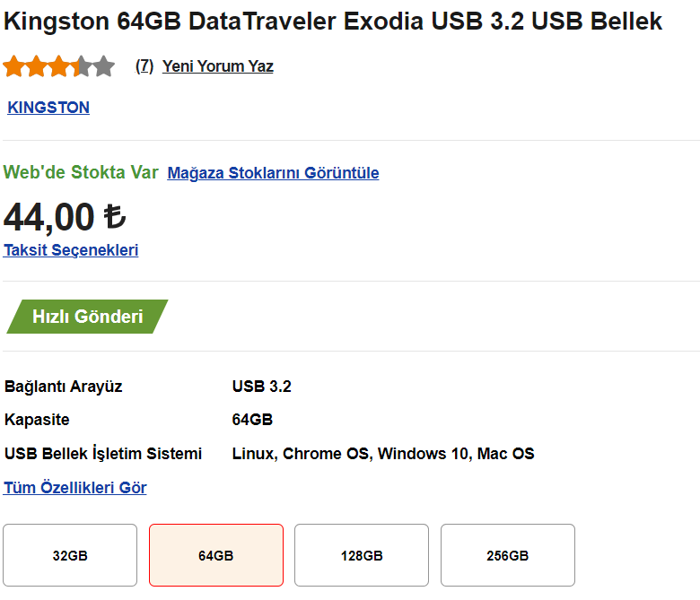Open Yeni Yorum Yaz to write a review
This screenshot has width=700, height=600.
pos(217,66)
